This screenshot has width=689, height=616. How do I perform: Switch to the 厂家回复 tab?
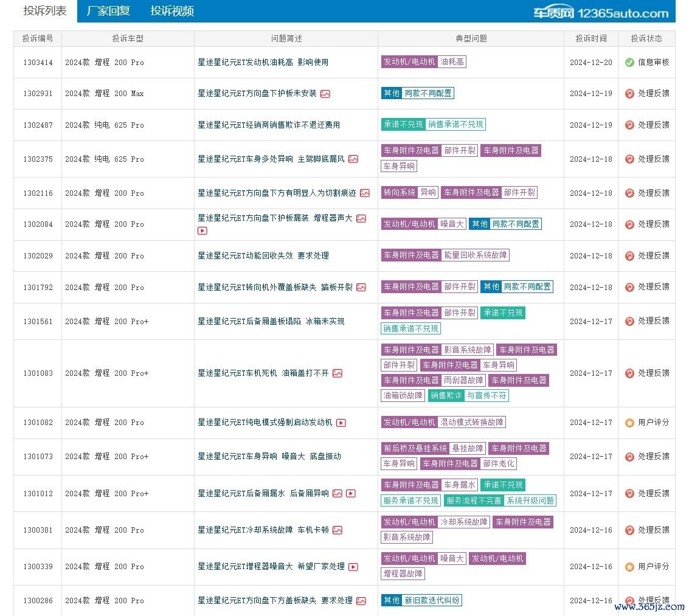[108, 11]
